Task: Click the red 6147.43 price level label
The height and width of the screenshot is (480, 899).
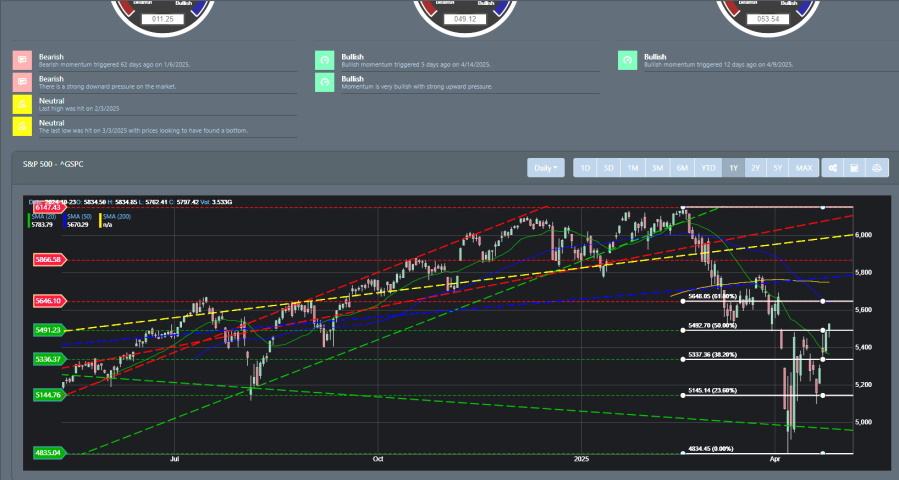Action: [48, 207]
